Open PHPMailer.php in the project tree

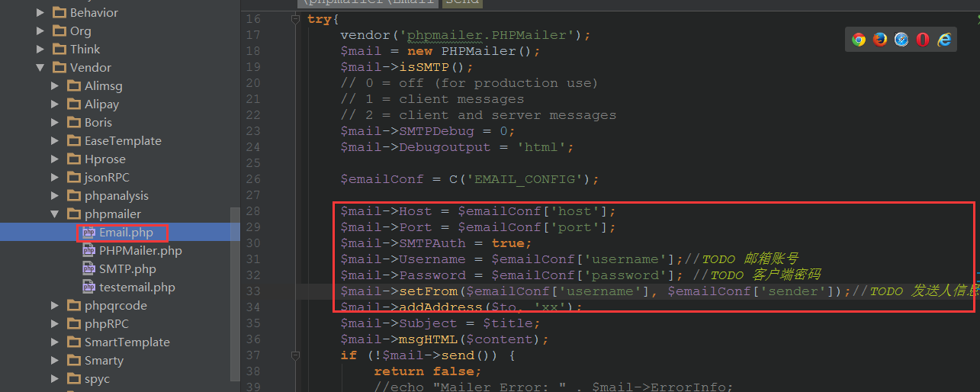[140, 251]
